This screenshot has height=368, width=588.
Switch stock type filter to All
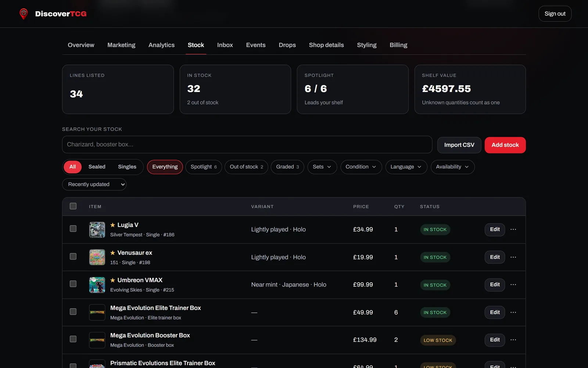73,167
